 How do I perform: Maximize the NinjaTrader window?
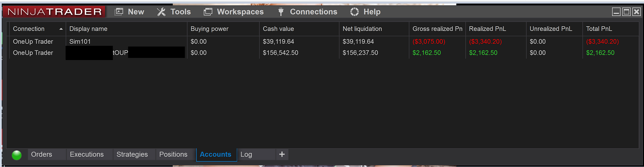click(x=627, y=12)
